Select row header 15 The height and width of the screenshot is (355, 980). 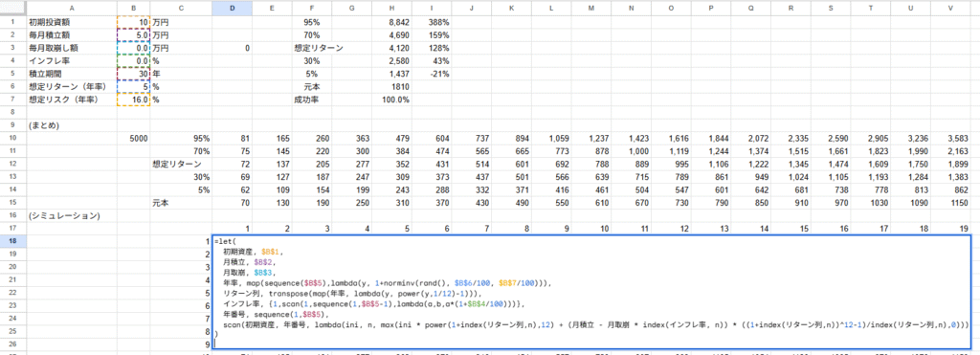click(x=12, y=203)
